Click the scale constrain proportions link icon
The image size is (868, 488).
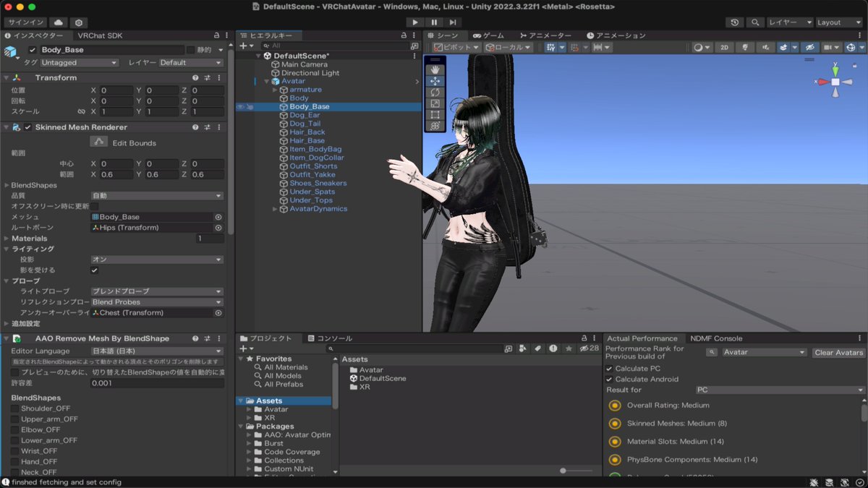click(x=82, y=112)
